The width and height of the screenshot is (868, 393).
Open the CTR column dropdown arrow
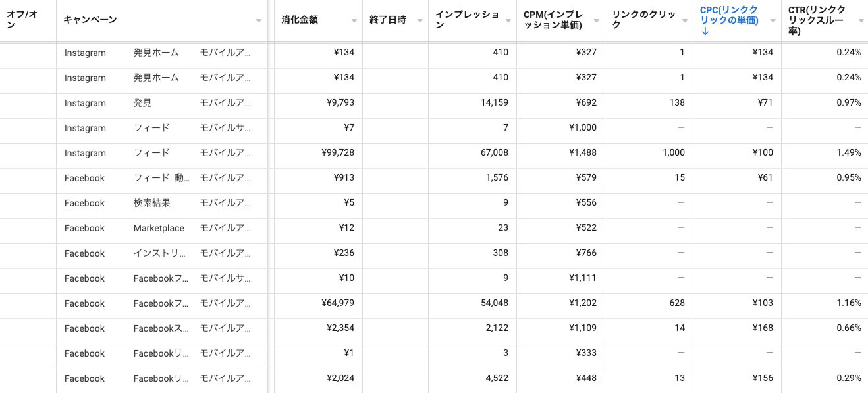point(861,21)
